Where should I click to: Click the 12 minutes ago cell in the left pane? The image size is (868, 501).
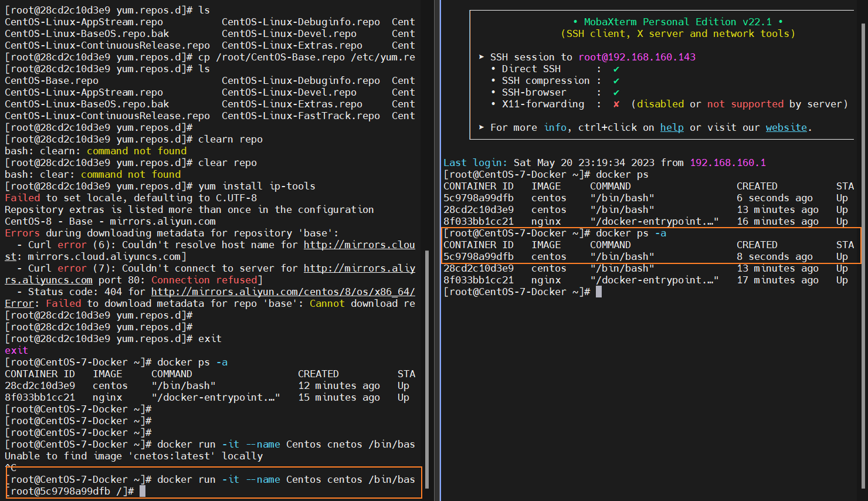[x=339, y=385]
